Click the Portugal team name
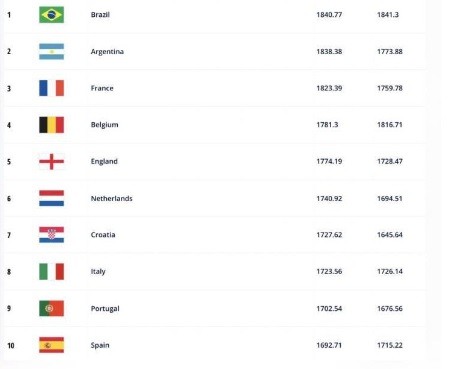The height and width of the screenshot is (369, 449). (x=105, y=309)
